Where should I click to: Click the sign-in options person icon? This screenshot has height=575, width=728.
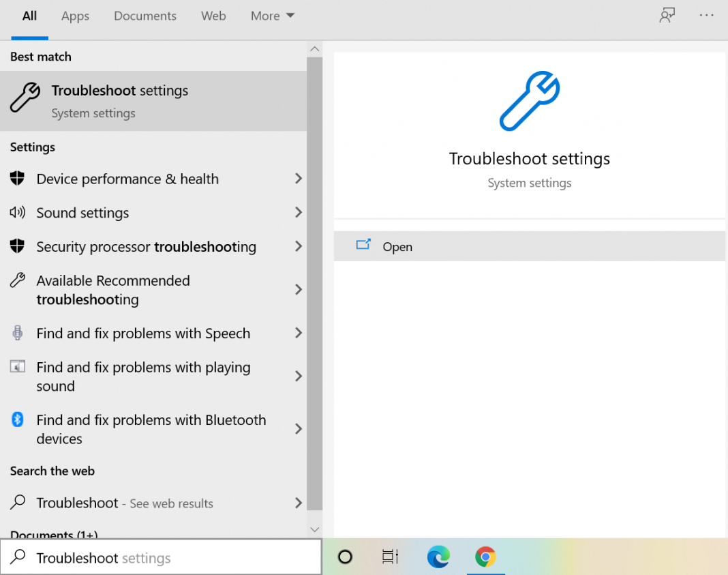(x=667, y=15)
